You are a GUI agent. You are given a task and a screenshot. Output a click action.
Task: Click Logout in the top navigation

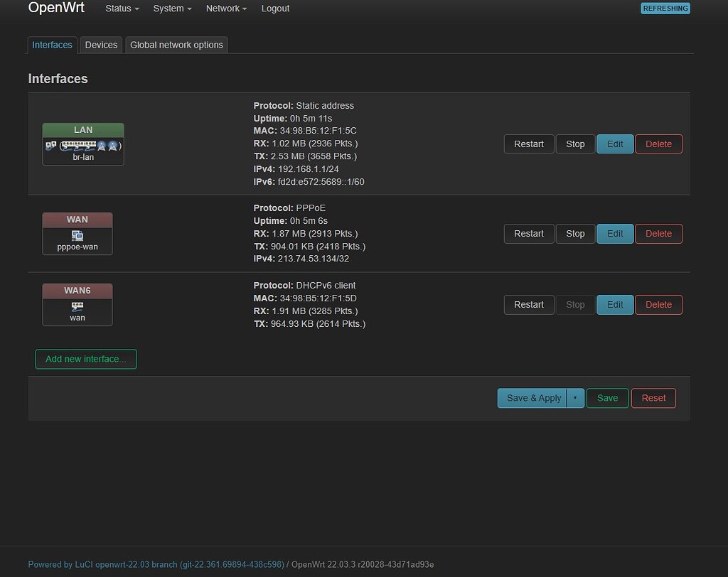coord(275,9)
